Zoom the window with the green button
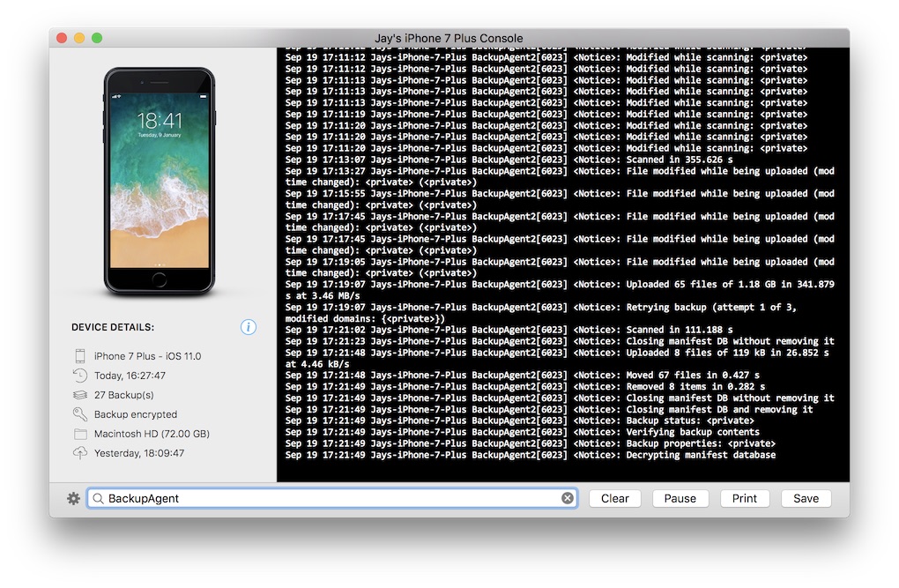The height and width of the screenshot is (588, 899). click(98, 38)
